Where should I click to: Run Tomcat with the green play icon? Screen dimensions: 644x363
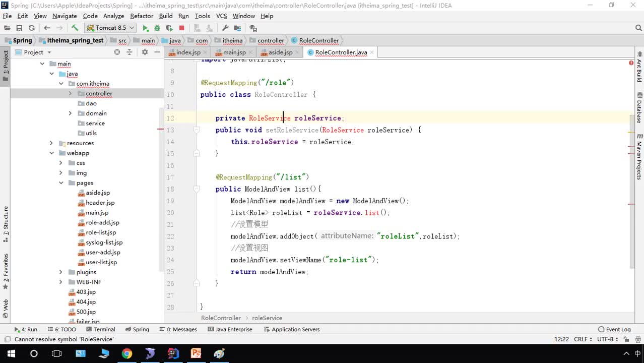tap(146, 28)
